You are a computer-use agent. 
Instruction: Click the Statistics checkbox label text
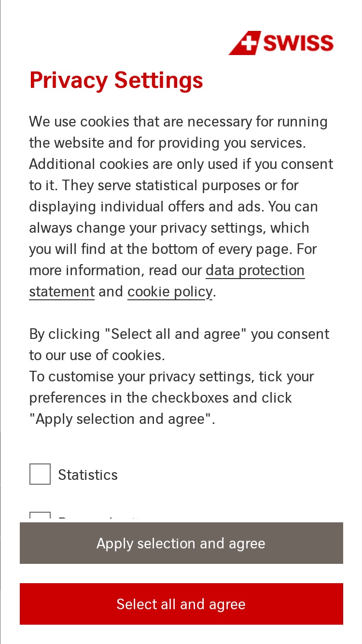(x=88, y=475)
